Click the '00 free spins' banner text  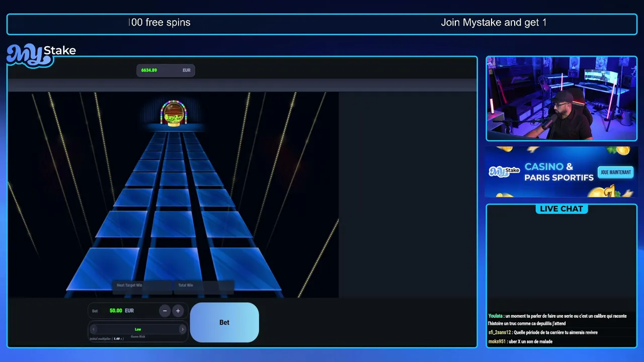pos(160,23)
